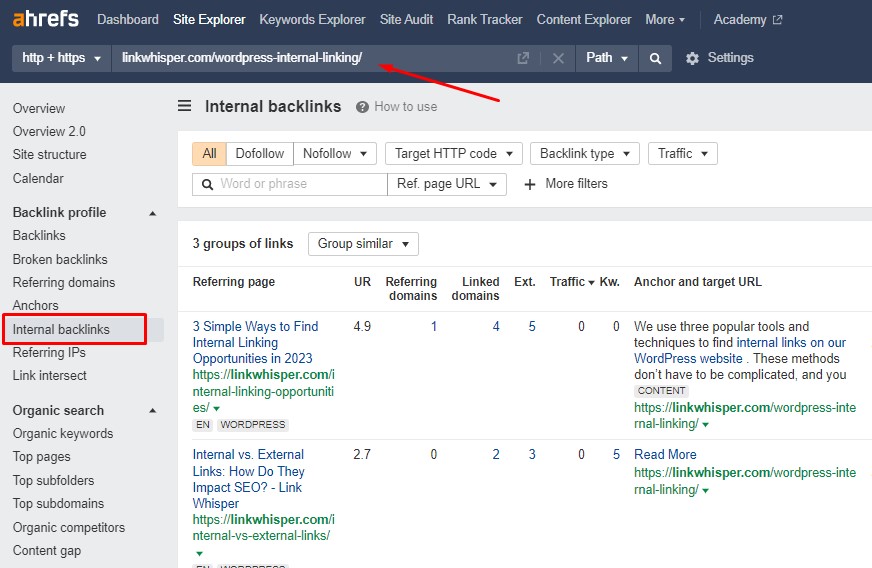Select Internal backlinks in sidebar
The width and height of the screenshot is (872, 568).
pos(61,329)
